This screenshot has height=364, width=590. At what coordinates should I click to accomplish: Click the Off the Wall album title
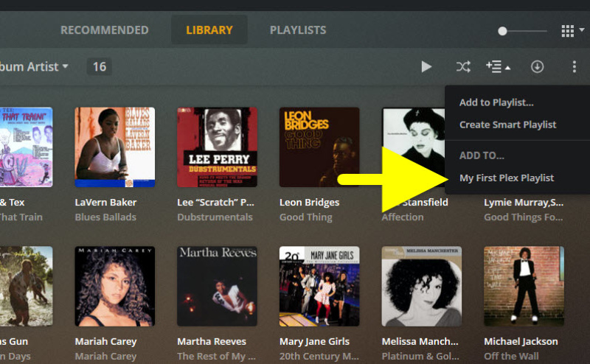(511, 356)
